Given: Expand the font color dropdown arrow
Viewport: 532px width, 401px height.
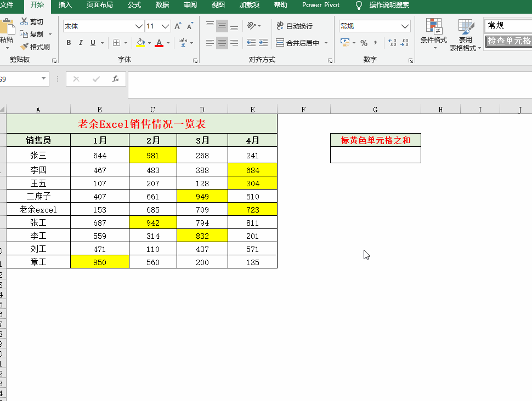Looking at the screenshot, I should click(x=168, y=43).
